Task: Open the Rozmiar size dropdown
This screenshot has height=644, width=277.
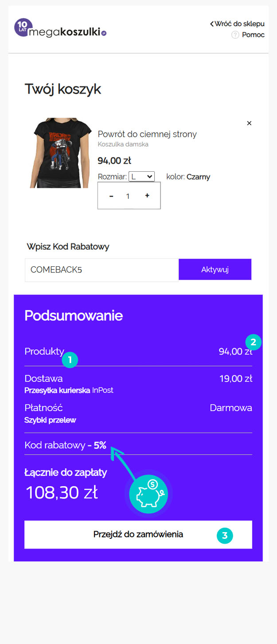Action: pos(141,177)
